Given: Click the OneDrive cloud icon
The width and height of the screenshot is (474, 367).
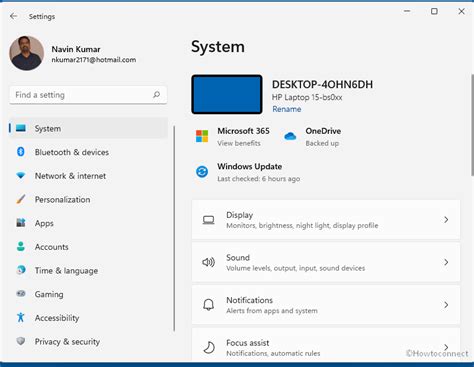Looking at the screenshot, I should (290, 136).
